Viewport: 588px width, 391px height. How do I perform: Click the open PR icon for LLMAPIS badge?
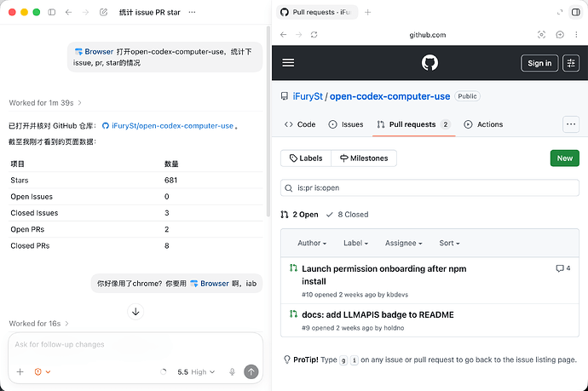coord(293,314)
